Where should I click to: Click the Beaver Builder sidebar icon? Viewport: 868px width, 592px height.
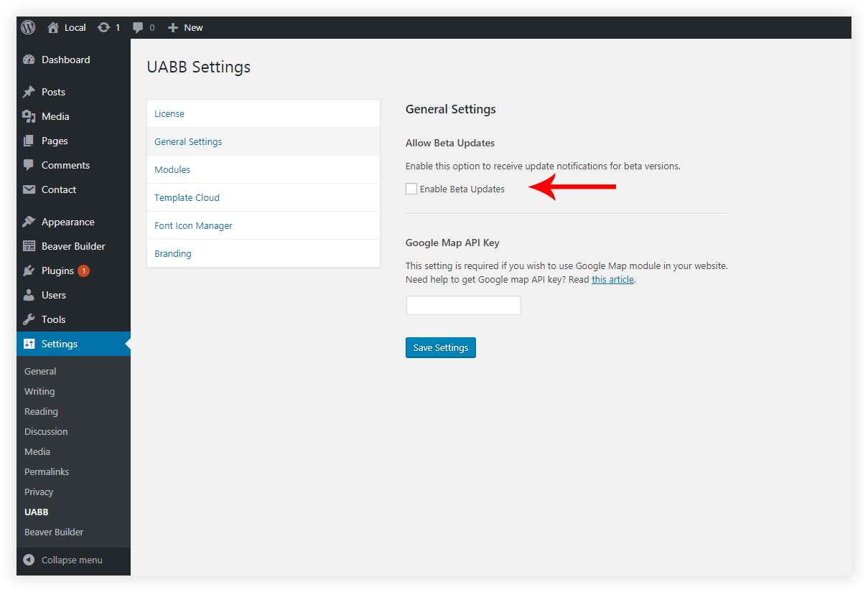coord(29,246)
